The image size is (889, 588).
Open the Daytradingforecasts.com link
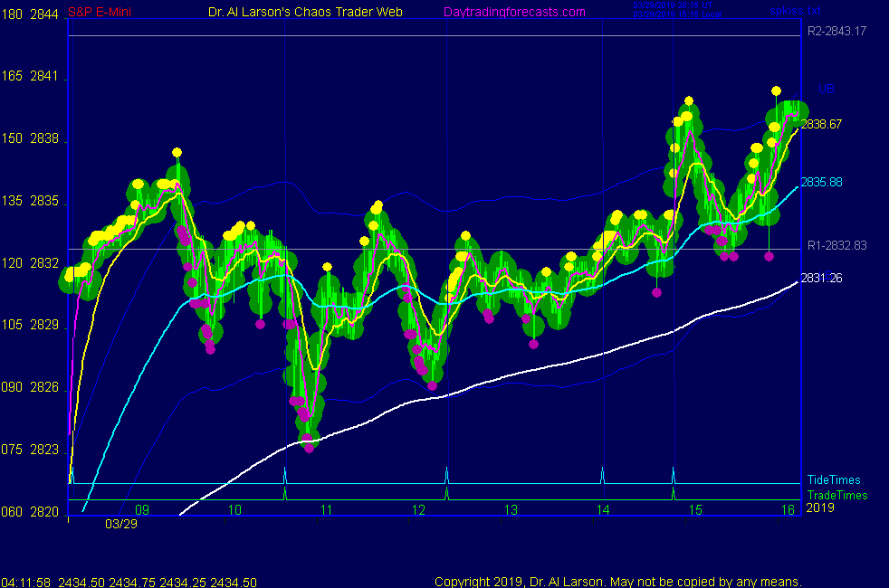tap(514, 12)
